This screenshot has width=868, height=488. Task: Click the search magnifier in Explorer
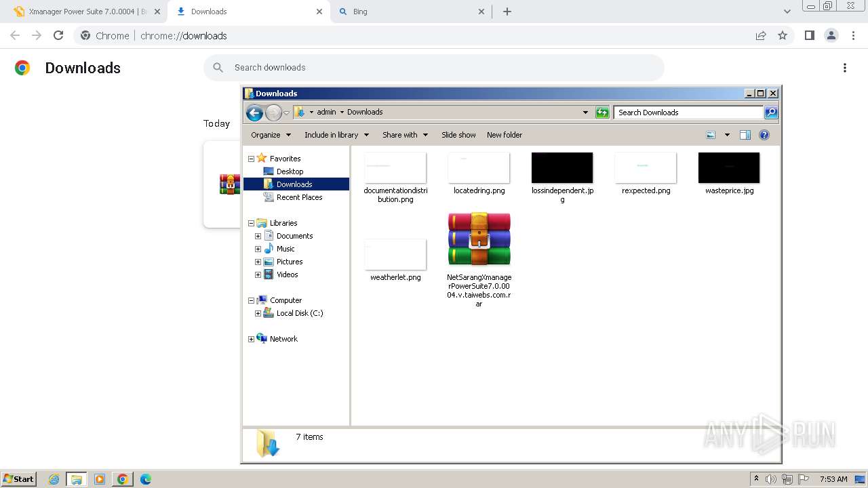click(x=771, y=113)
